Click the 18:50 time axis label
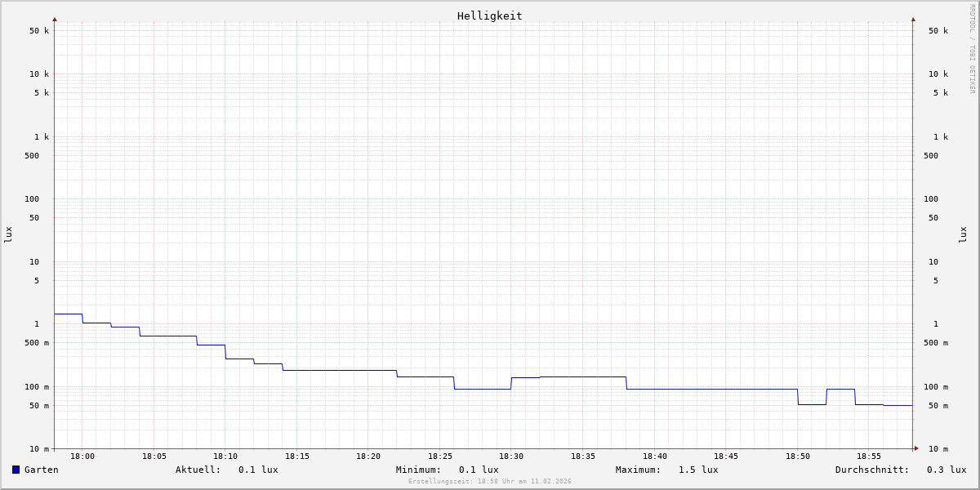This screenshot has height=490, width=980. (x=798, y=457)
